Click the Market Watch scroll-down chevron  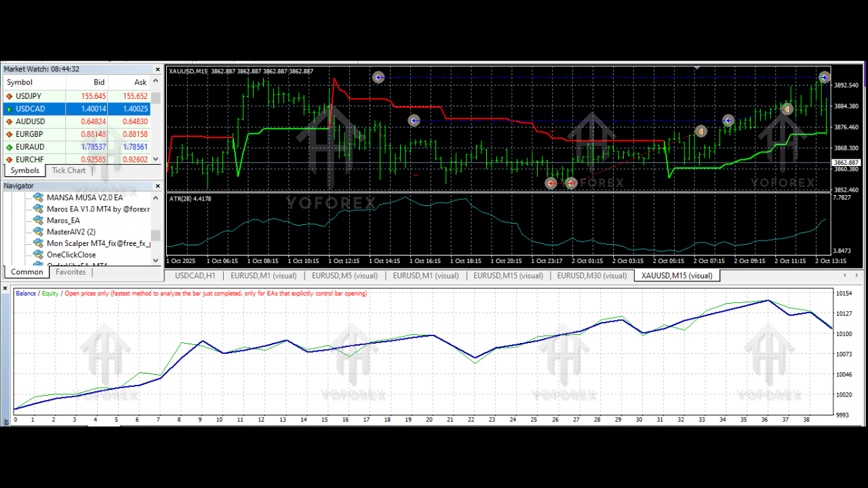tap(155, 159)
